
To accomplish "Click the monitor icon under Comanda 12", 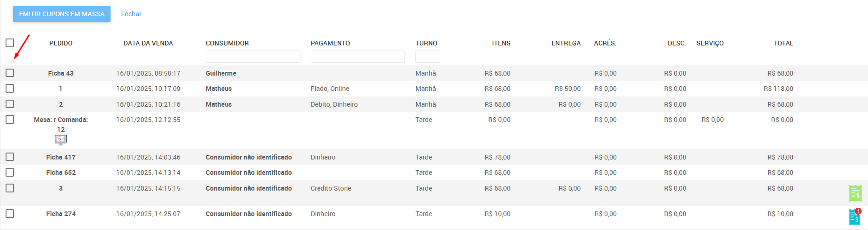I will coord(61,140).
